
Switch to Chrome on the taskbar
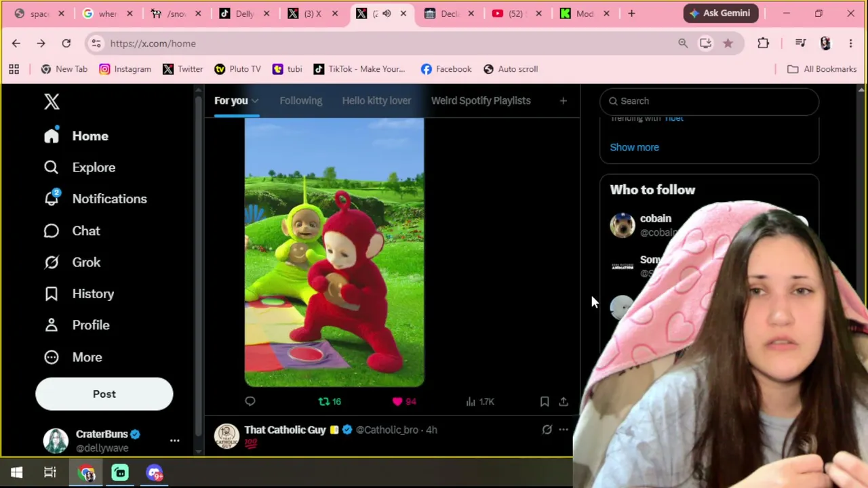pyautogui.click(x=87, y=472)
